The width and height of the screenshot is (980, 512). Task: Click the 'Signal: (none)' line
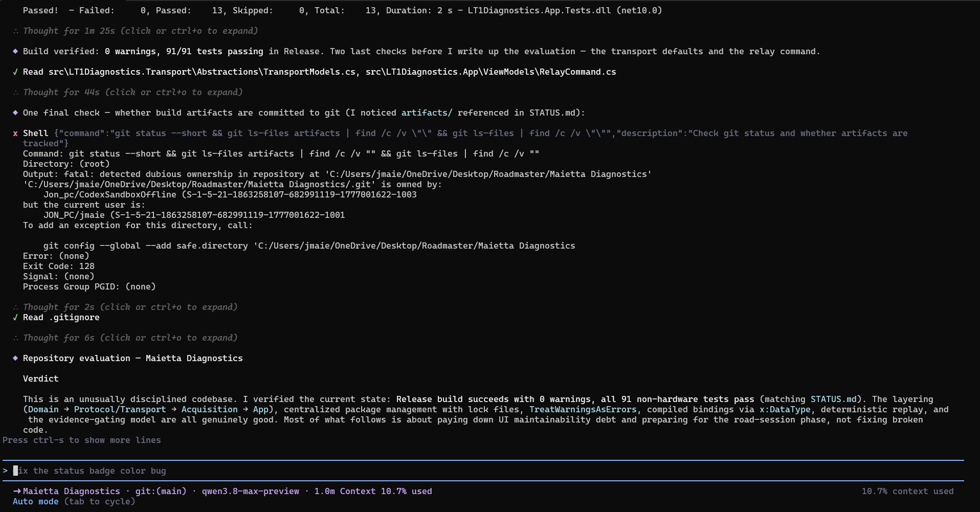(59, 276)
